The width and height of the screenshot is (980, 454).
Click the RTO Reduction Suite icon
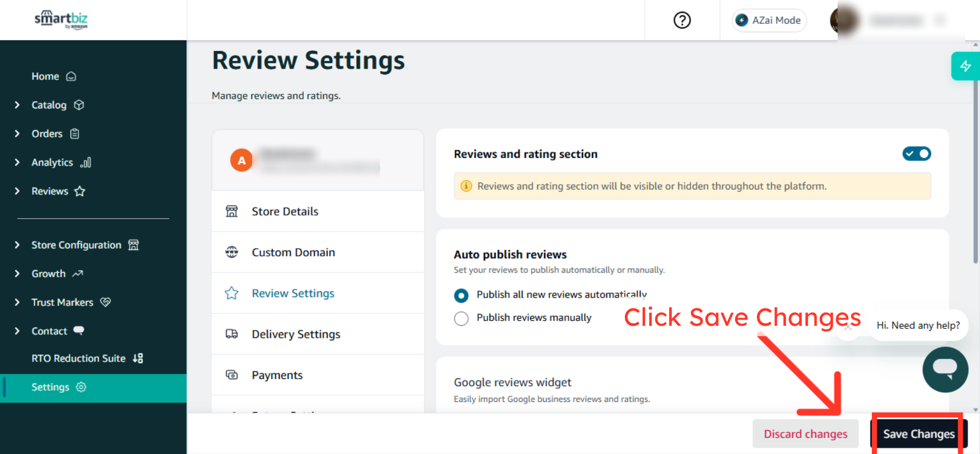[138, 359]
